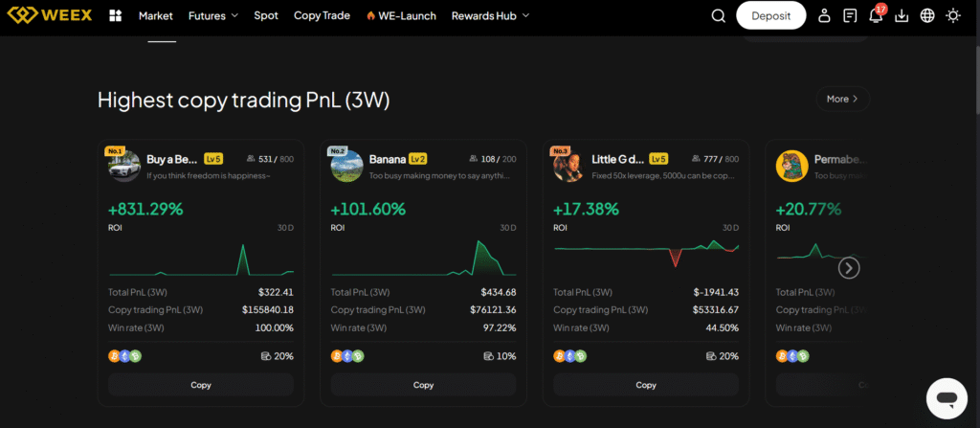Viewport: 980px width, 428px height.
Task: Click the +101.60% ROI value
Action: [x=368, y=209]
